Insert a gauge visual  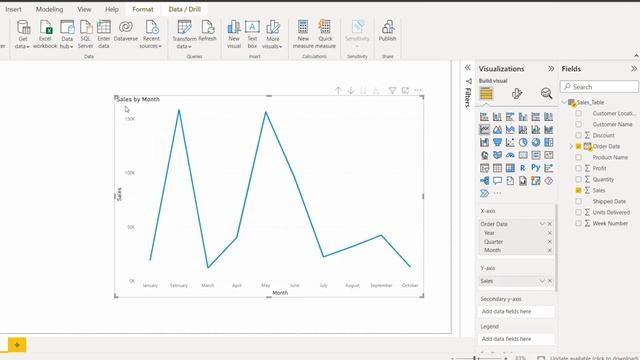(x=510, y=155)
